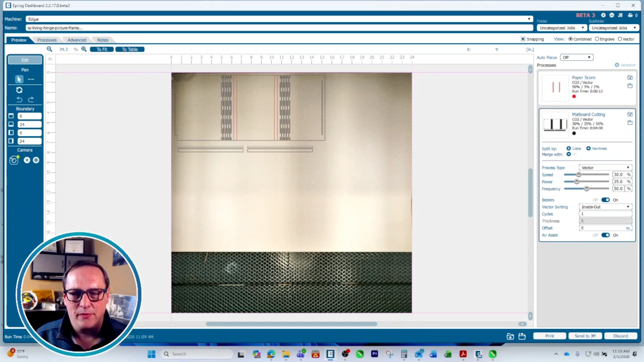Enable the Snapping checkbox
Image resolution: width=644 pixels, height=362 pixels.
click(x=523, y=39)
